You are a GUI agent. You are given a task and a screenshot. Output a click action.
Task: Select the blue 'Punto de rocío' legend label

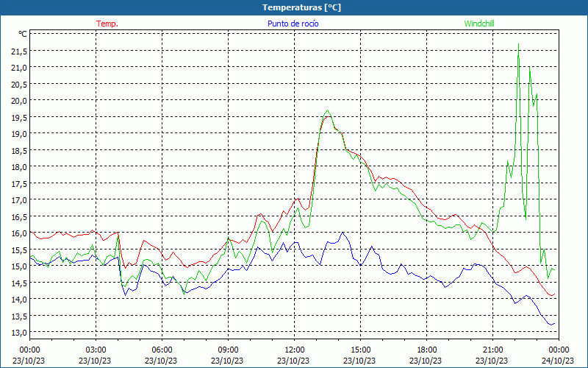coord(293,24)
